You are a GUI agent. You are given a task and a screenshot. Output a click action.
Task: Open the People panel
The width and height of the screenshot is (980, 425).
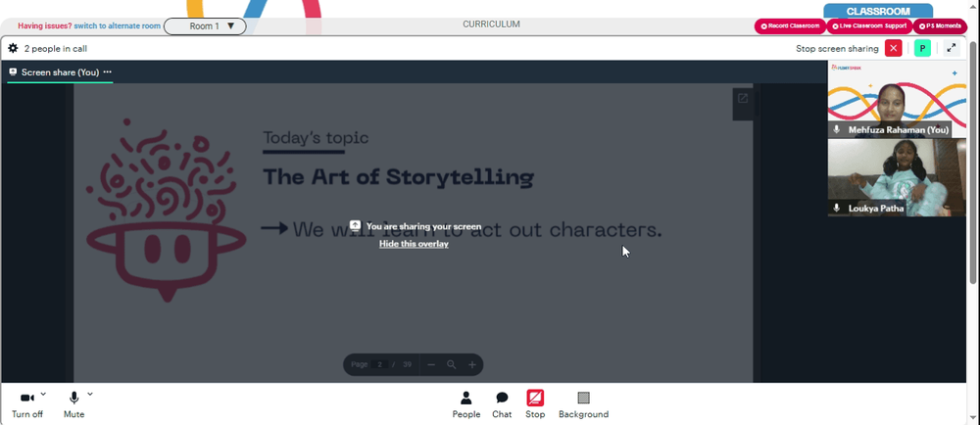[466, 404]
